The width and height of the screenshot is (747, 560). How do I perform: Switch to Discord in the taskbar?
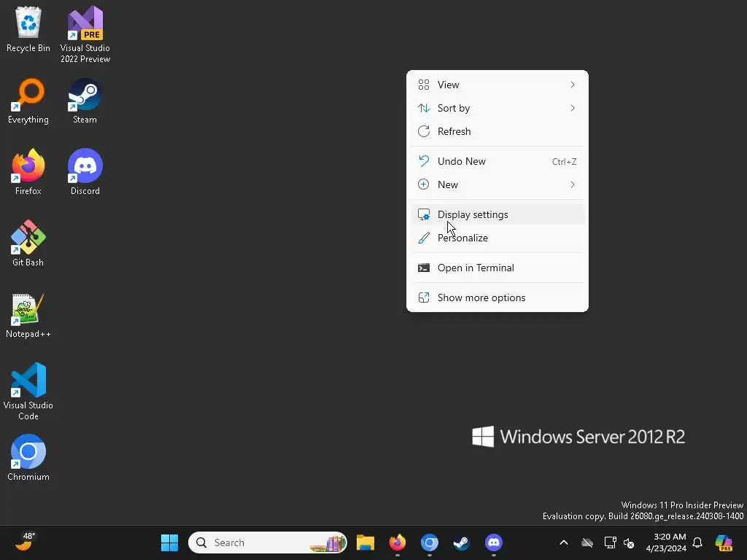pyautogui.click(x=494, y=542)
